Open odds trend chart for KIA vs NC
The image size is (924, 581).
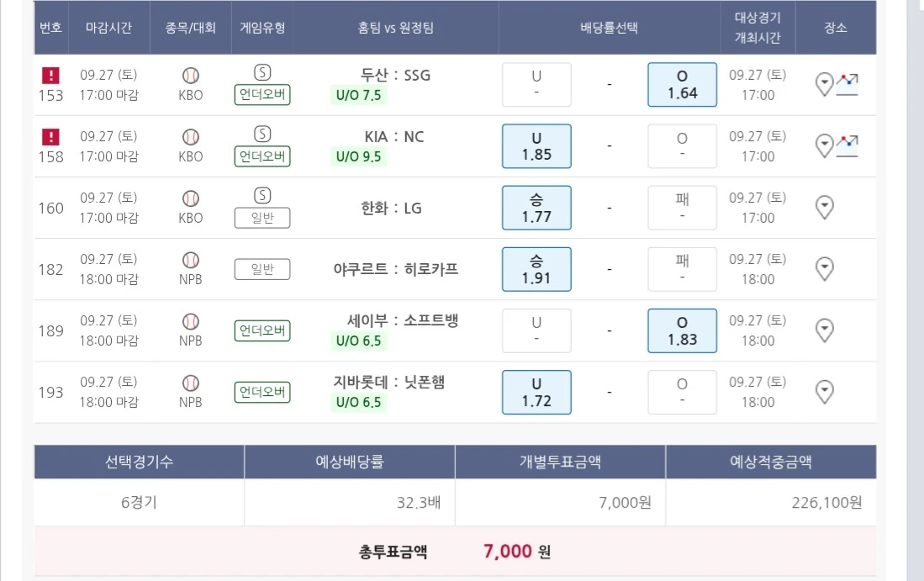(847, 145)
